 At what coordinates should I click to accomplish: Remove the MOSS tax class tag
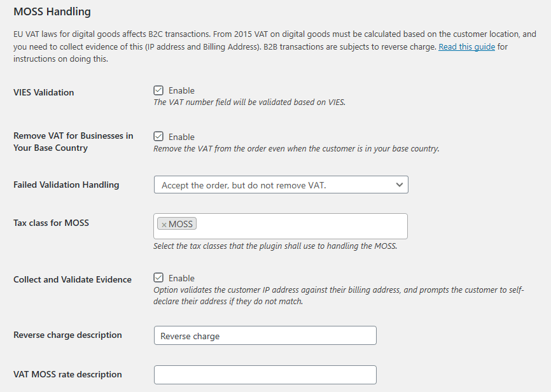click(164, 225)
